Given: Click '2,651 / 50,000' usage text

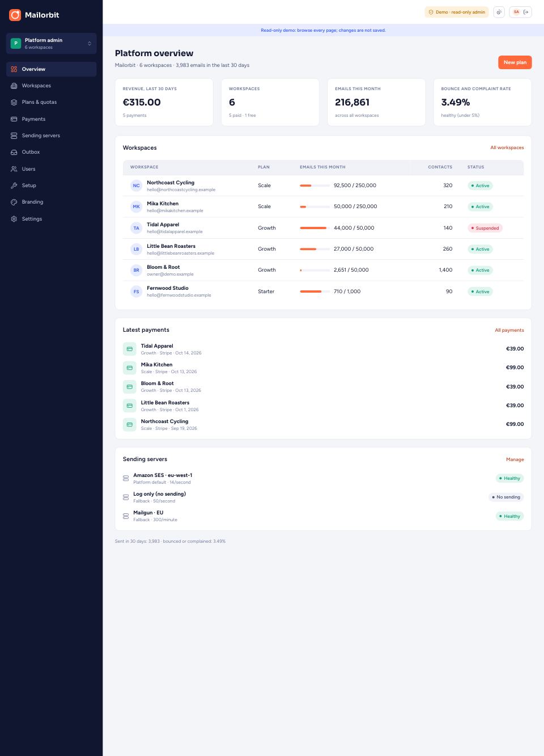Looking at the screenshot, I should coord(351,270).
